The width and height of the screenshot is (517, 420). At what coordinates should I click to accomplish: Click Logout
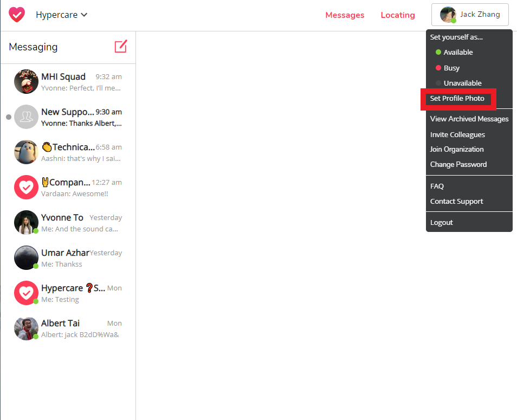coord(441,223)
